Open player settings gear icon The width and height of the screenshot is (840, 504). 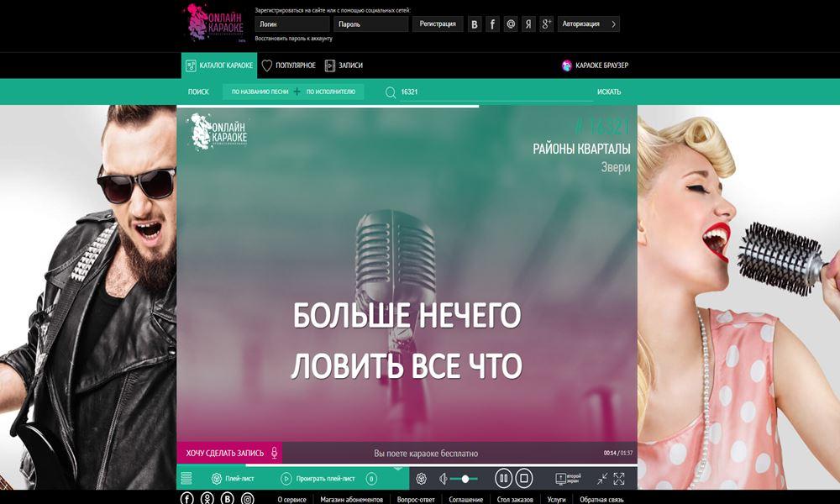(422, 479)
